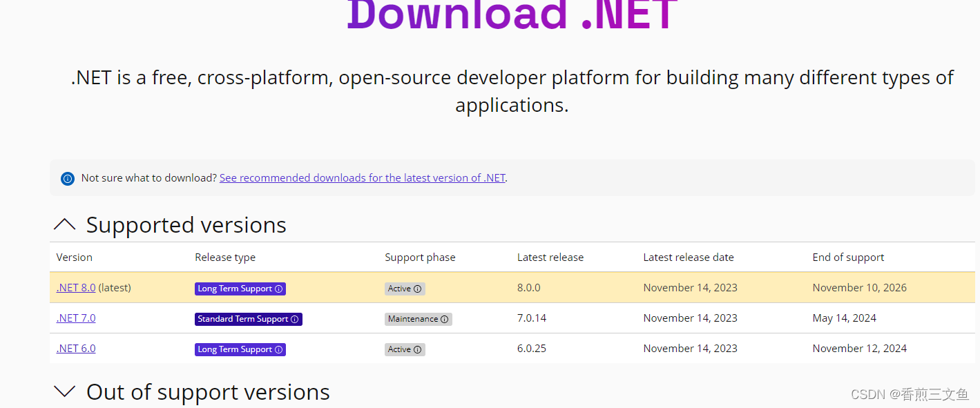Click info icon on .NET 8.0 Long Term Support badge
Image resolution: width=980 pixels, height=408 pixels.
coord(279,289)
